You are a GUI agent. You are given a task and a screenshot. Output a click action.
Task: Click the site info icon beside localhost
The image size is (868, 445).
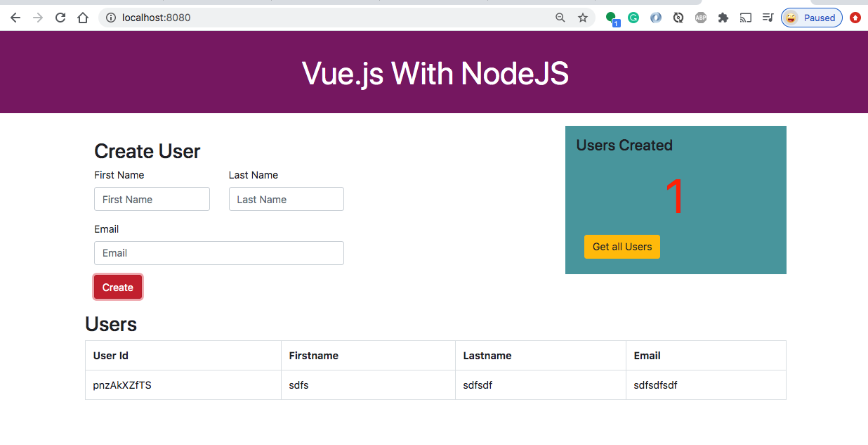coord(110,18)
